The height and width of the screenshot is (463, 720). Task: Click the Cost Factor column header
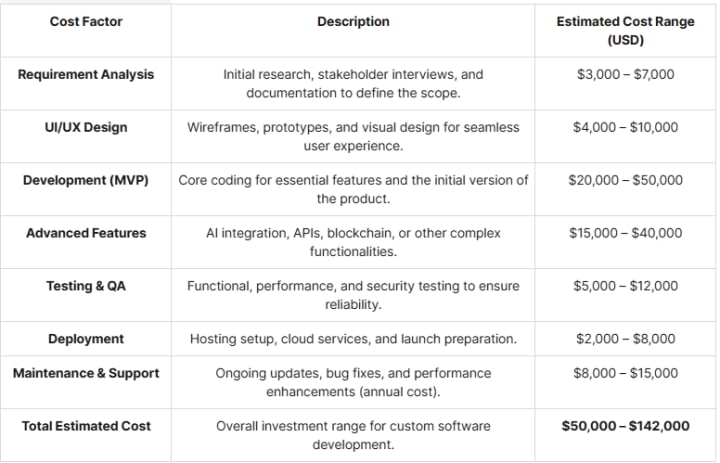click(x=85, y=21)
